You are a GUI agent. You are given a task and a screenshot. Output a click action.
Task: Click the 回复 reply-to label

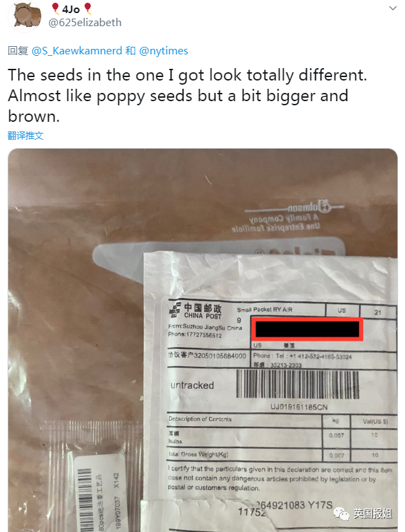[18, 51]
